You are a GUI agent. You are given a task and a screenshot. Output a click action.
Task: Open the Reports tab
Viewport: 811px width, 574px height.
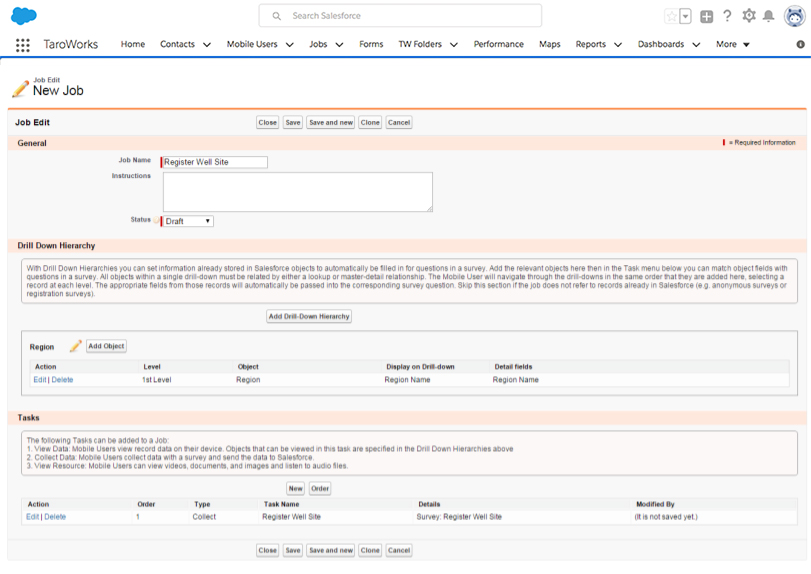(x=591, y=44)
